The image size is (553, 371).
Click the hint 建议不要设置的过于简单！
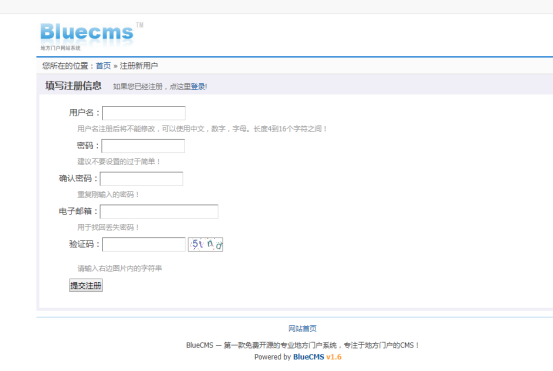coord(119,162)
